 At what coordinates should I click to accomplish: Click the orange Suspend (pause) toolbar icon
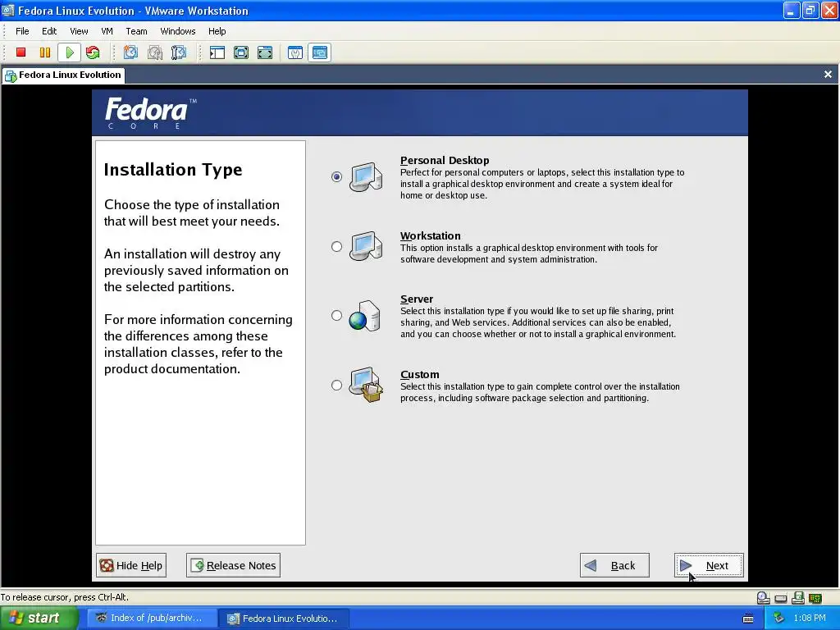click(x=45, y=52)
